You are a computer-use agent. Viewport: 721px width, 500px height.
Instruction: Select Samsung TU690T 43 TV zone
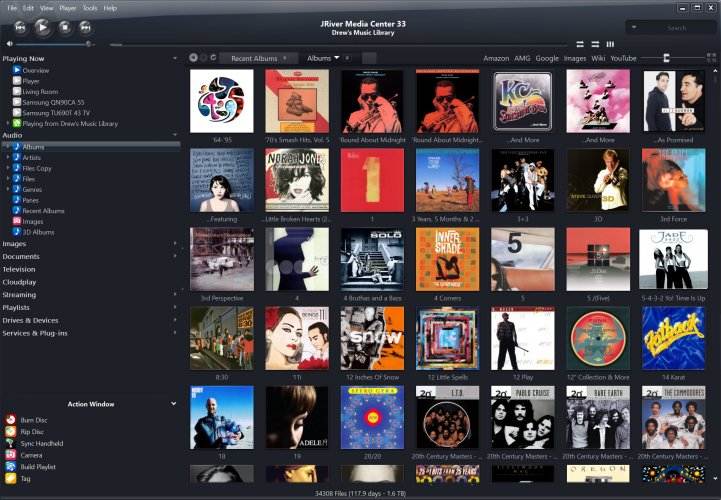click(56, 113)
